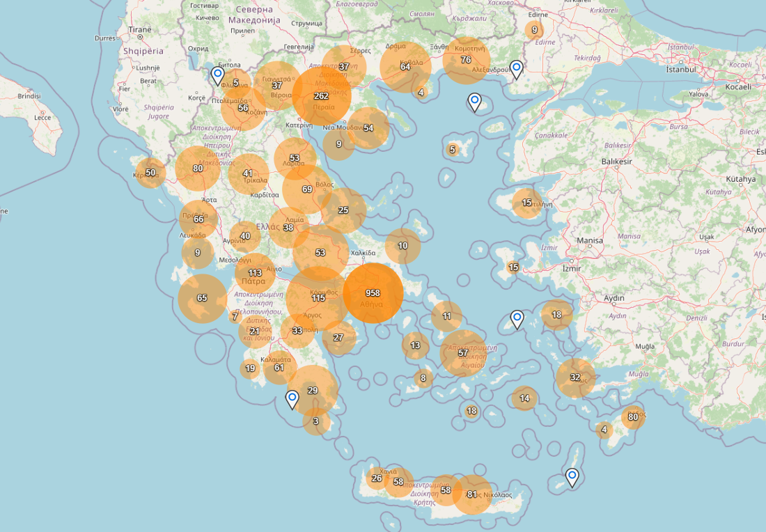
Task: Open the 9 cluster near Edirne
Action: point(534,30)
